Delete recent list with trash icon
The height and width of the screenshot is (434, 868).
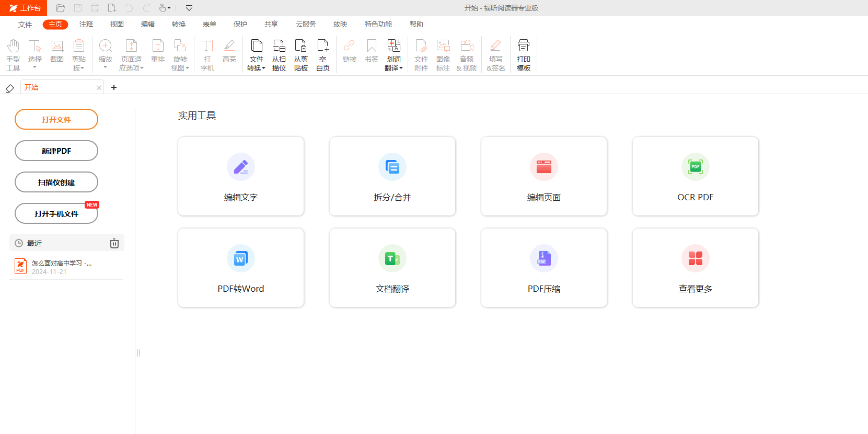coord(114,243)
